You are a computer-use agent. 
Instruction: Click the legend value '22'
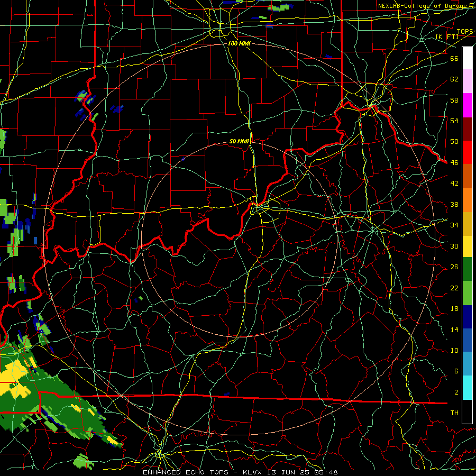(x=454, y=288)
